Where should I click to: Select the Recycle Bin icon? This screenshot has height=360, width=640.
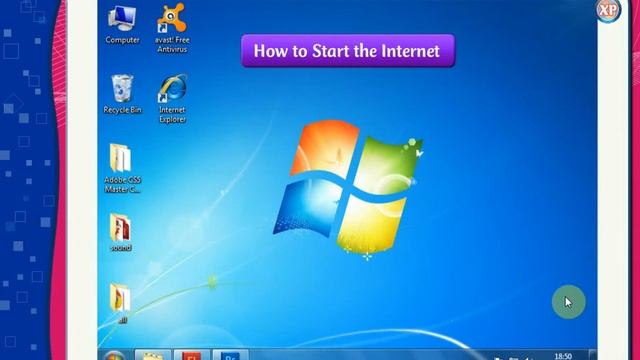[x=122, y=94]
